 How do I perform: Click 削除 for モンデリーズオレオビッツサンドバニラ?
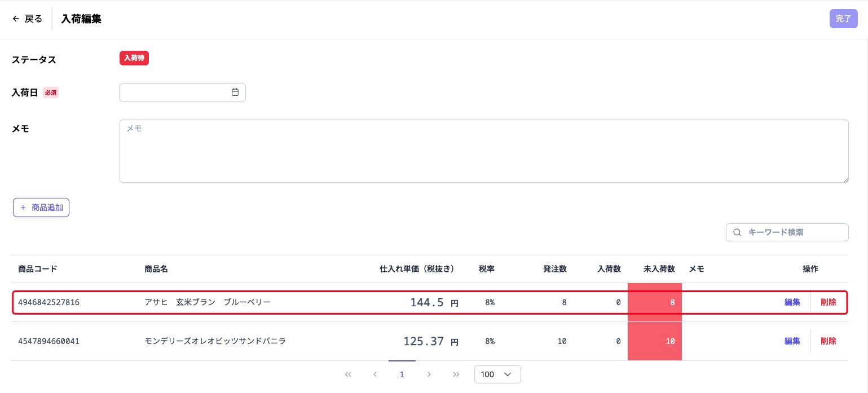click(828, 341)
